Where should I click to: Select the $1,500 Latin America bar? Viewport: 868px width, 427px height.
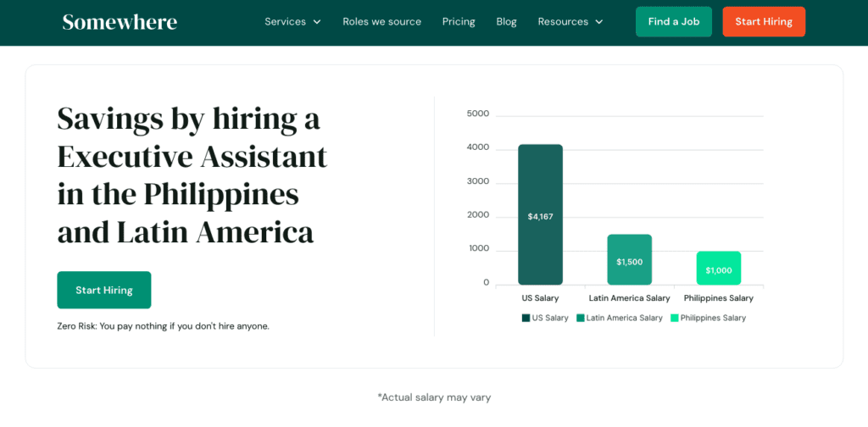tap(629, 260)
